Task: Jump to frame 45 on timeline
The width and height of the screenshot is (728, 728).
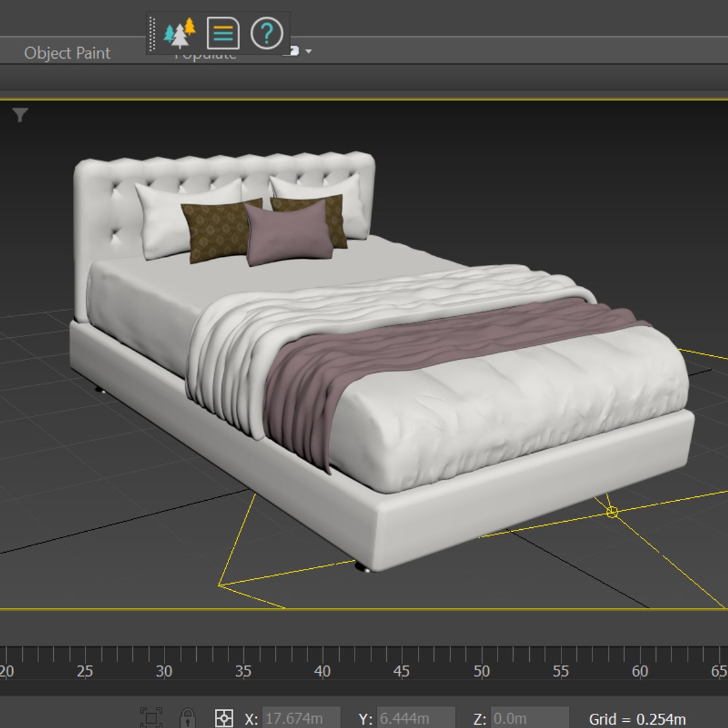Action: tap(402, 671)
